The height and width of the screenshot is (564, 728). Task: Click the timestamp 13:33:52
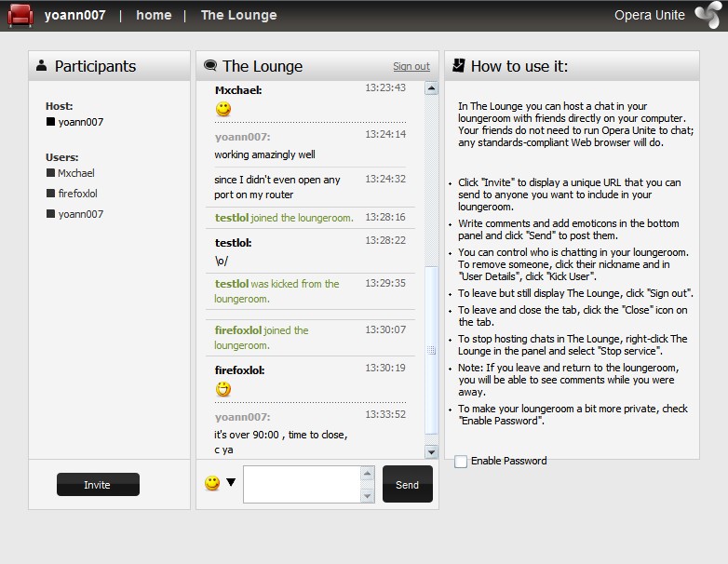point(385,414)
